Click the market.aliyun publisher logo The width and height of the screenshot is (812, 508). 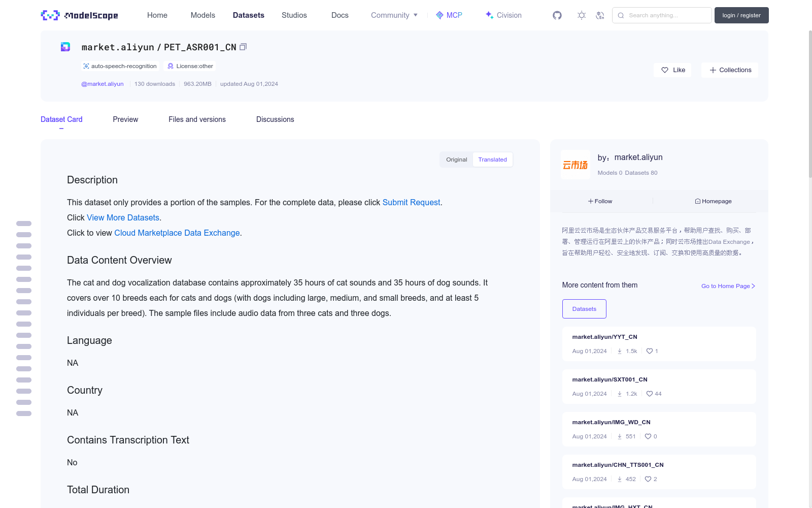click(576, 165)
